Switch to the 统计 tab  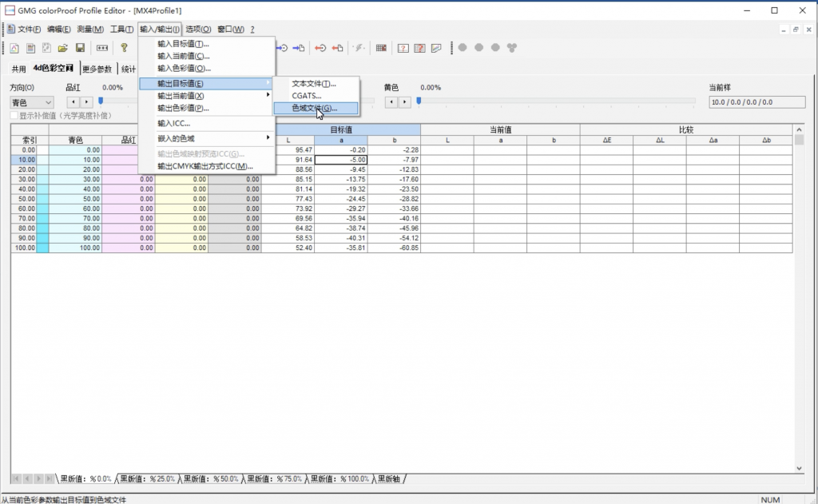[x=129, y=69]
